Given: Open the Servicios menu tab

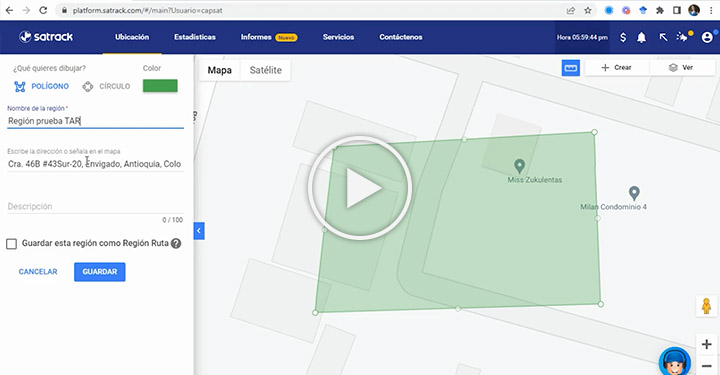Looking at the screenshot, I should click(x=338, y=37).
